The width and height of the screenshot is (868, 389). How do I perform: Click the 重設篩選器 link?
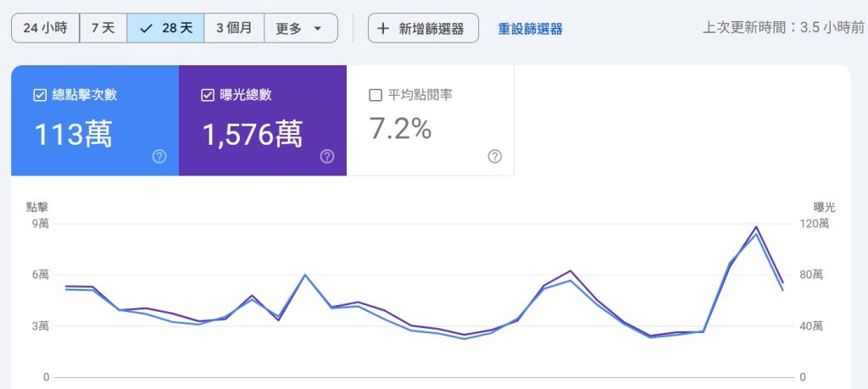click(530, 29)
